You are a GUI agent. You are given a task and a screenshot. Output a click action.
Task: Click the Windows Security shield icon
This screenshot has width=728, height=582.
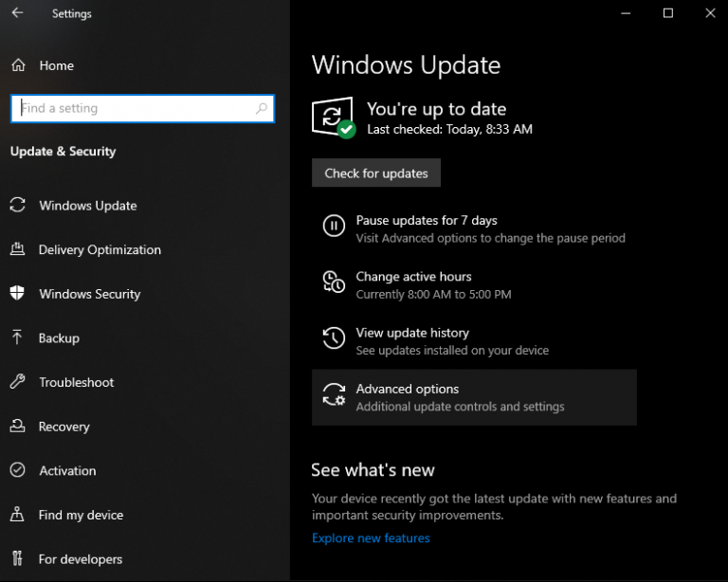click(17, 293)
